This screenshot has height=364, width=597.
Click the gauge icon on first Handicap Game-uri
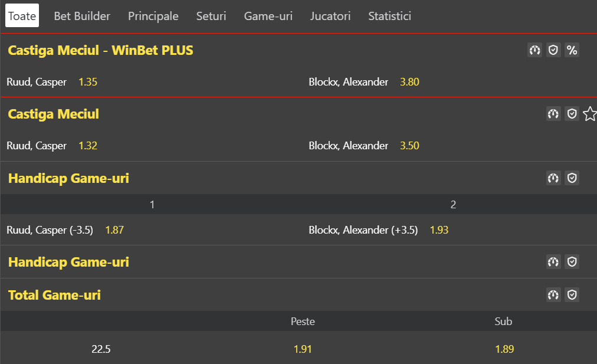coord(553,178)
